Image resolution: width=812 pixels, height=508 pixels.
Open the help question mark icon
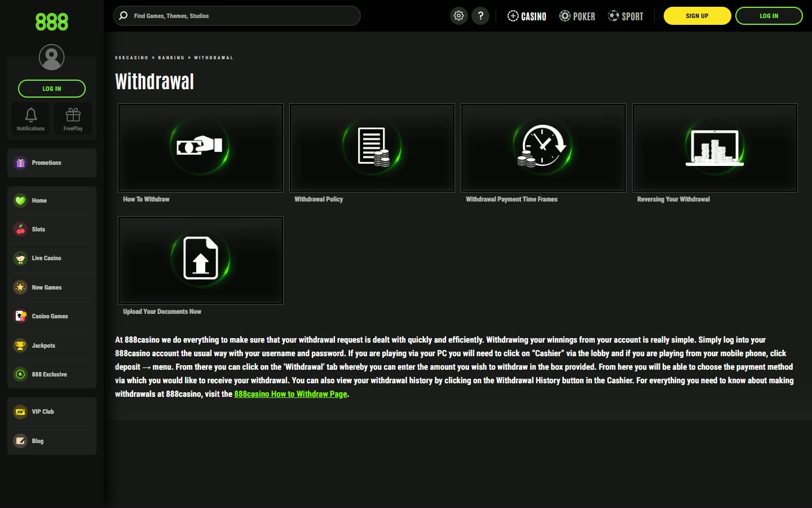[480, 16]
